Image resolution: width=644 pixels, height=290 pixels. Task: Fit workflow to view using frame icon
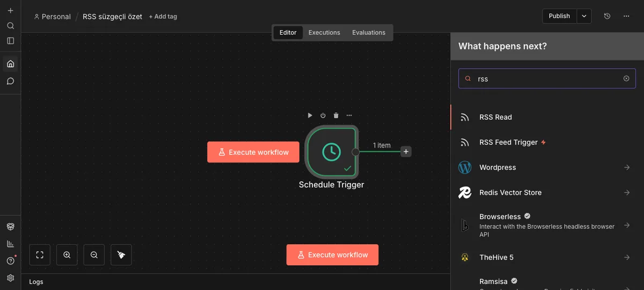pos(40,255)
